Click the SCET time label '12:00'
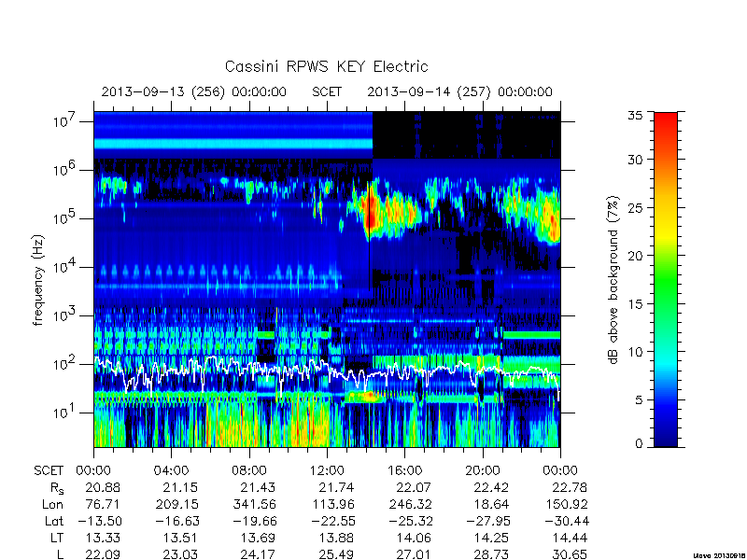This screenshot has width=747, height=560. coord(327,470)
